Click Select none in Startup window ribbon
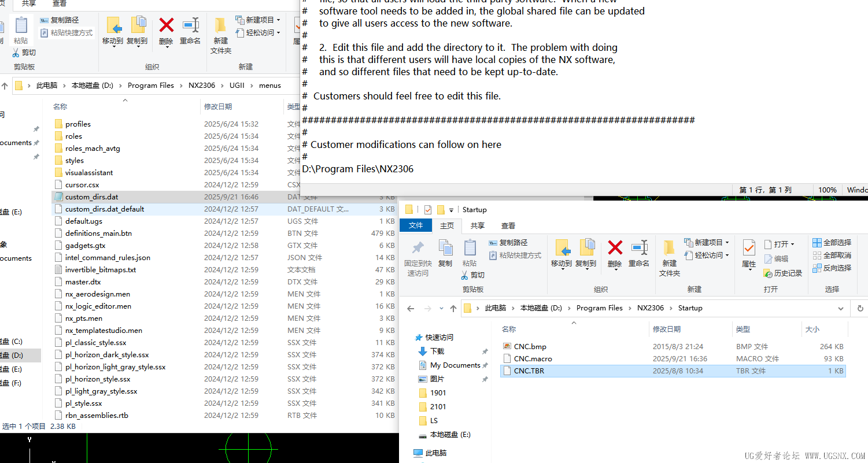 (832, 255)
